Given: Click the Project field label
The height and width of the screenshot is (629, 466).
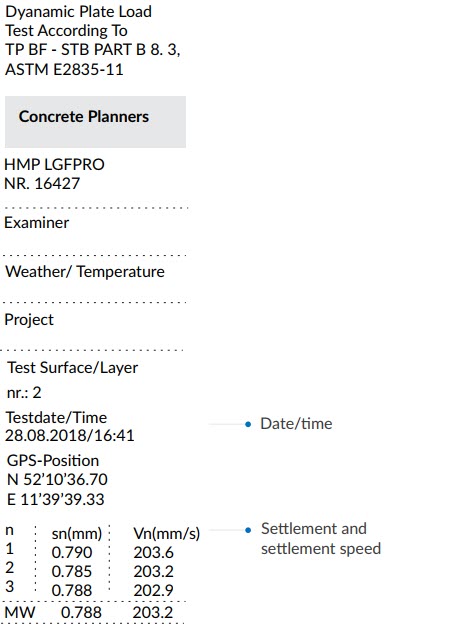Looking at the screenshot, I should coord(29,320).
